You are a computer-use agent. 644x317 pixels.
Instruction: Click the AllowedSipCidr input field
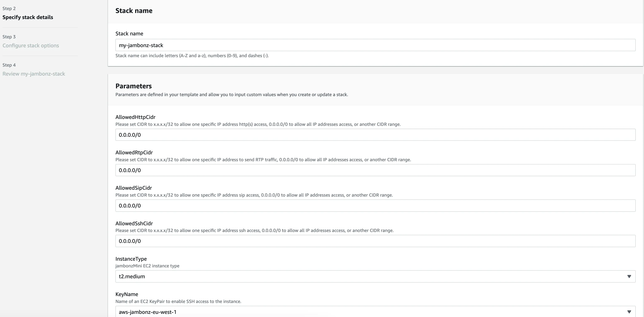click(x=375, y=206)
